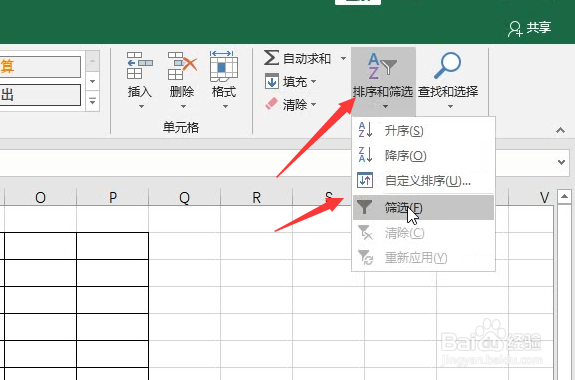The width and height of the screenshot is (575, 380).
Task: Open the Format (格式) cells icon
Action: (x=224, y=66)
